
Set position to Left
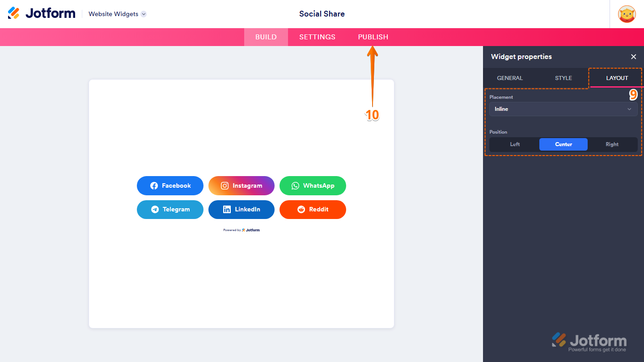(515, 144)
